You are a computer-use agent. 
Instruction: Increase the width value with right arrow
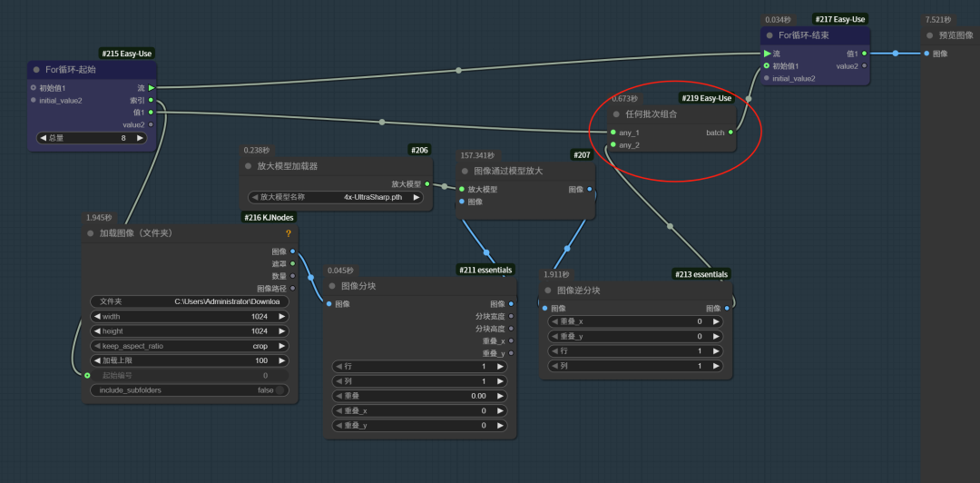click(282, 317)
